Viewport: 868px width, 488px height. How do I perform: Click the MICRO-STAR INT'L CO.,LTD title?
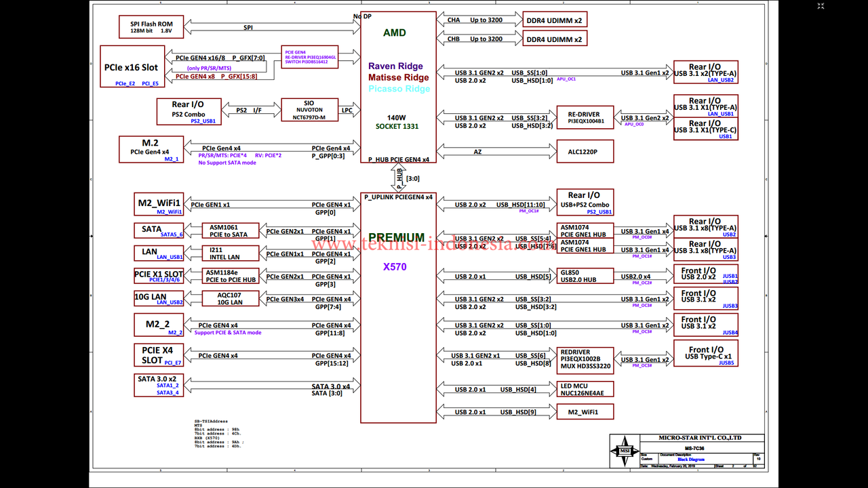[701, 438]
